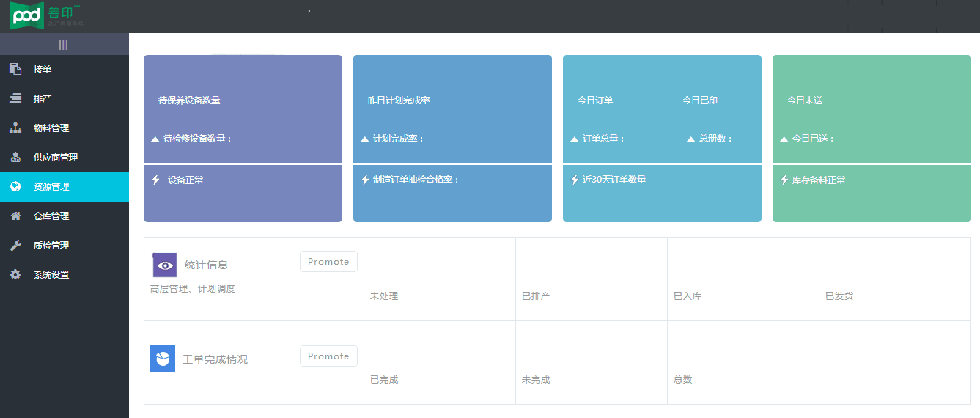980x418 pixels.
Task: Collapse sidebar using the three-bar handle
Action: (63, 45)
